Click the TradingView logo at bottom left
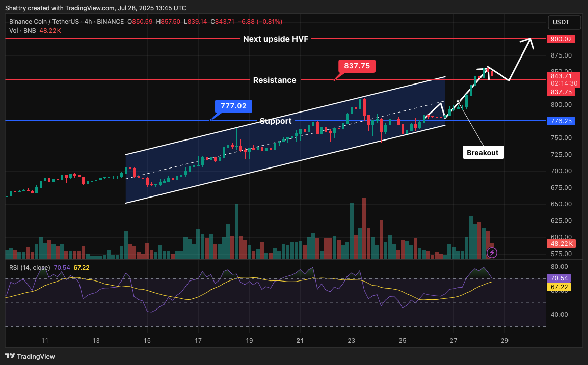Image resolution: width=588 pixels, height=365 pixels. pos(30,356)
